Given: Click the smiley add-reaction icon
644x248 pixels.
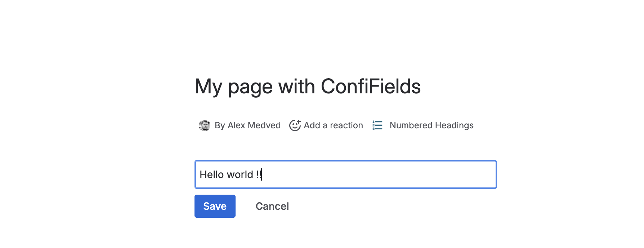Looking at the screenshot, I should coord(295,125).
